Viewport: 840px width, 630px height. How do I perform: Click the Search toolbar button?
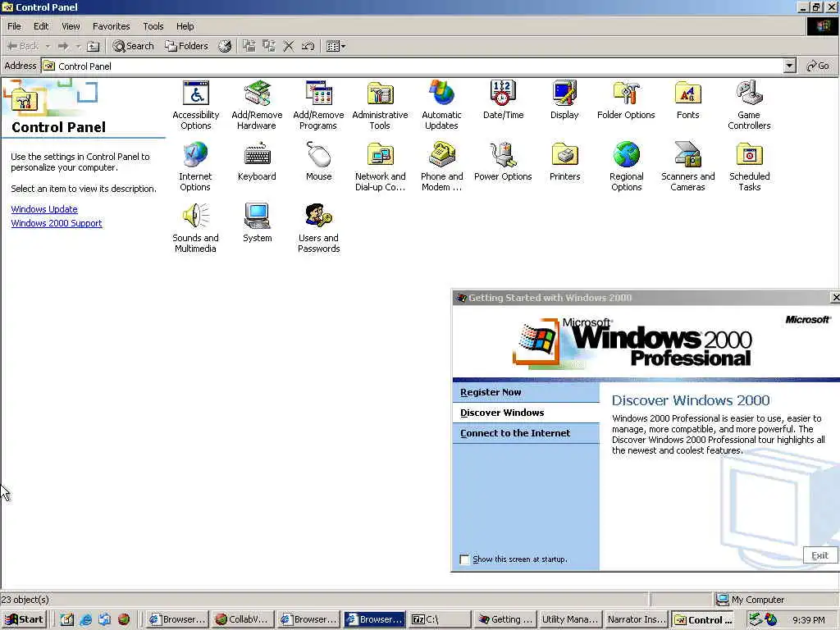click(133, 46)
